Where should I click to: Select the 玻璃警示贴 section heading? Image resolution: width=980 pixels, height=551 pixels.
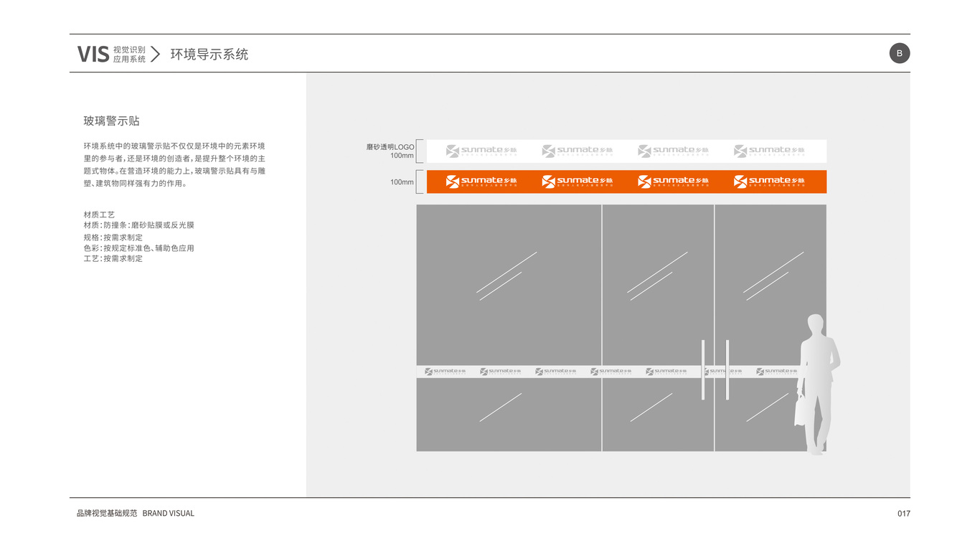tap(111, 121)
